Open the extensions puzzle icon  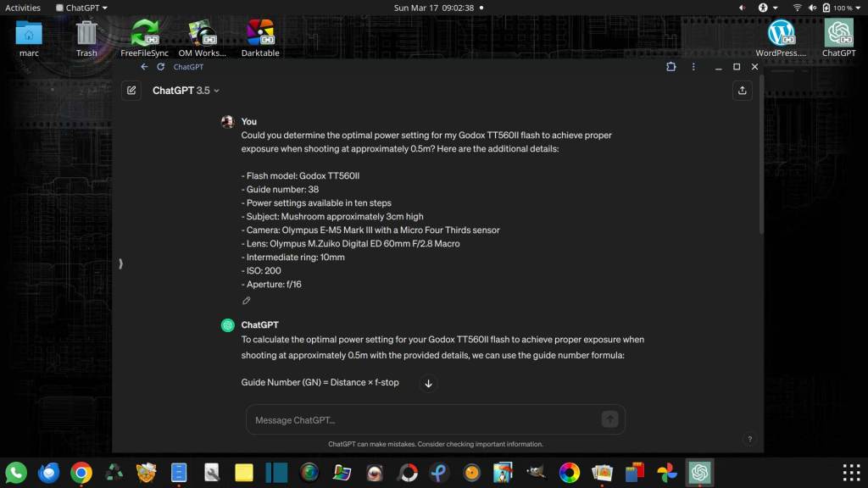click(671, 66)
